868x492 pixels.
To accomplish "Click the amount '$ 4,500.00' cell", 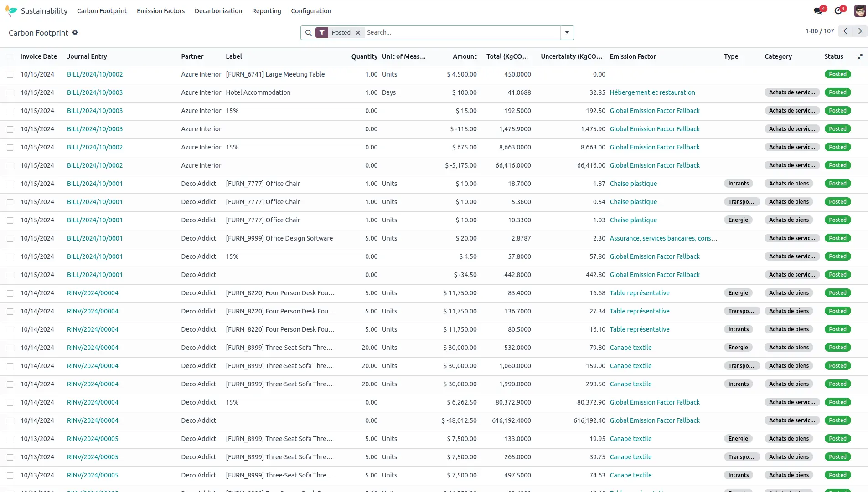I will point(462,74).
